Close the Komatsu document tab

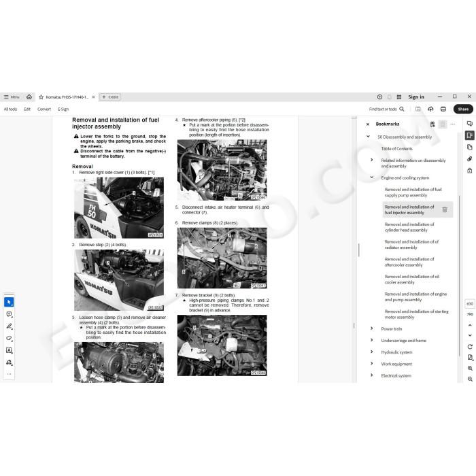pos(94,97)
